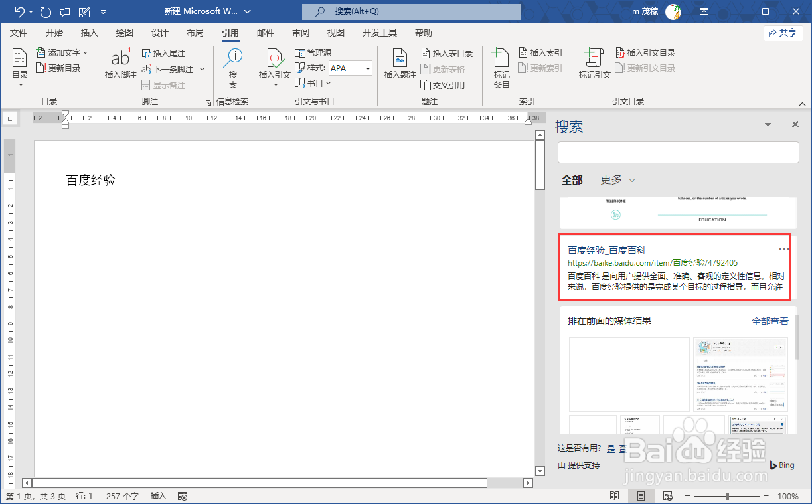Click Insert Citation (插入引文)
The image size is (812, 504).
275,67
